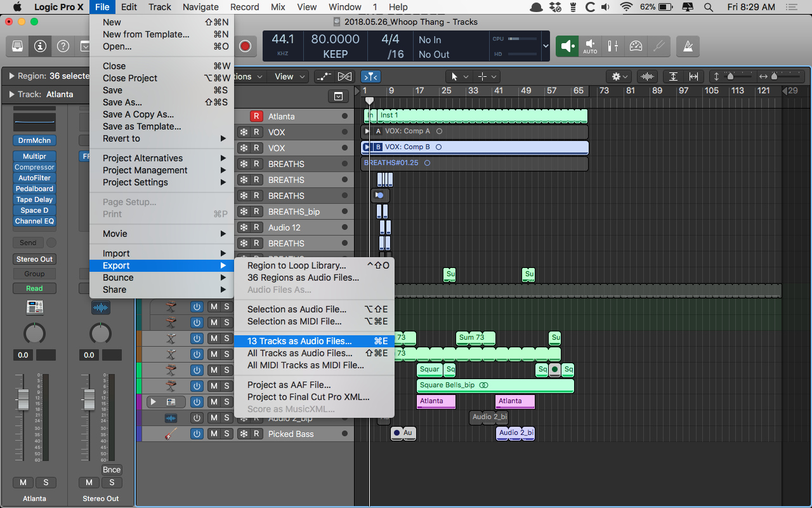
Task: Click the Audio 2_bip waveform track icon
Action: click(x=171, y=418)
